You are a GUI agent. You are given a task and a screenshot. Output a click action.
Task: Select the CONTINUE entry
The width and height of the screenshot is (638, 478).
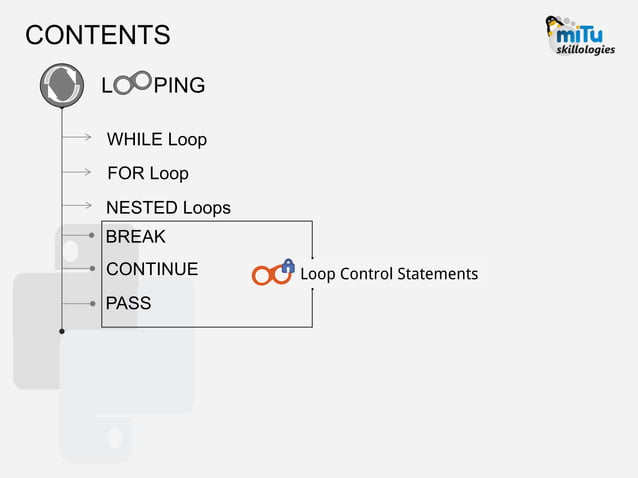152,269
